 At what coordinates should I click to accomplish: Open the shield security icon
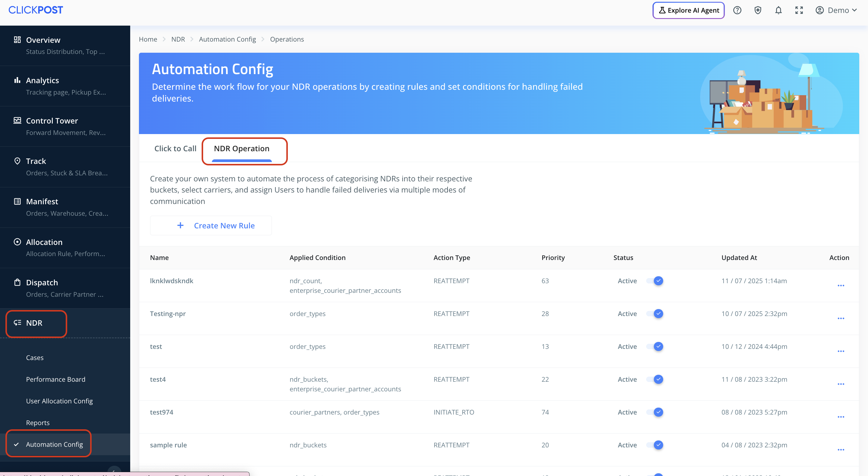(x=757, y=11)
